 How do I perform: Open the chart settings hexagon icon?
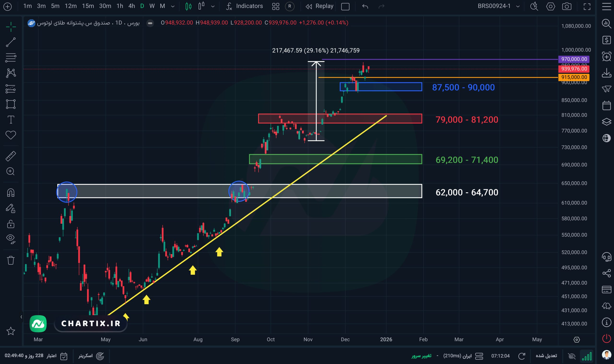[x=550, y=6]
